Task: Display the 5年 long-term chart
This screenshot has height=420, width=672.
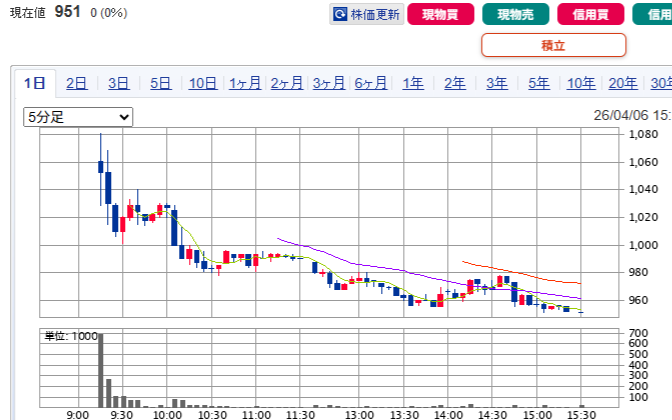Action: [x=539, y=83]
